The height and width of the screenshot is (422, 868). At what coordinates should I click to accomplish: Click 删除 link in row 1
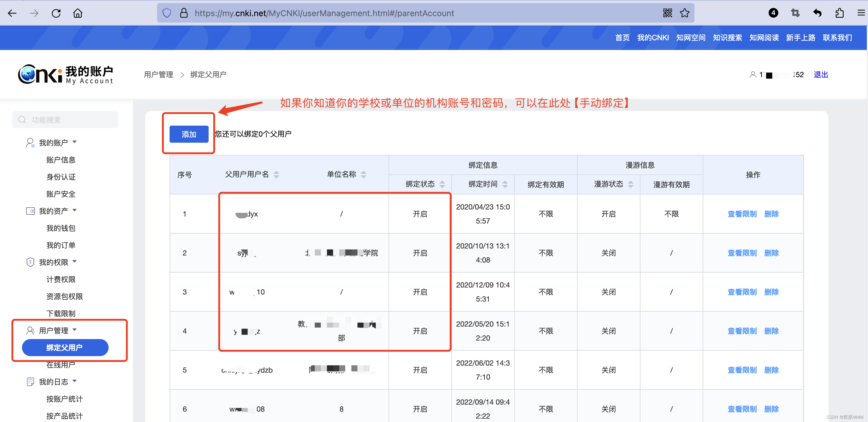pos(771,214)
